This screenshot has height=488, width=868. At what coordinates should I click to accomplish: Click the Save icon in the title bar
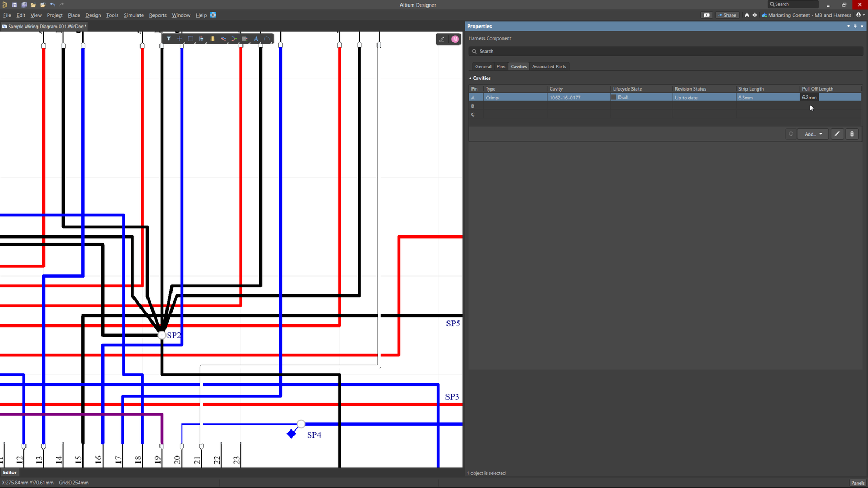click(x=15, y=4)
